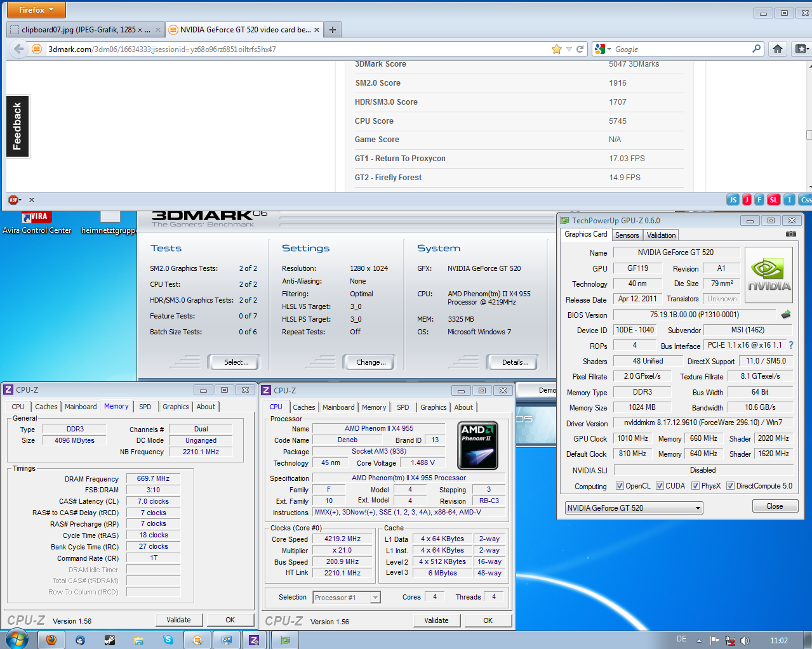Toggle the JS quick-toggle button
This screenshot has width=812, height=649.
pos(733,200)
